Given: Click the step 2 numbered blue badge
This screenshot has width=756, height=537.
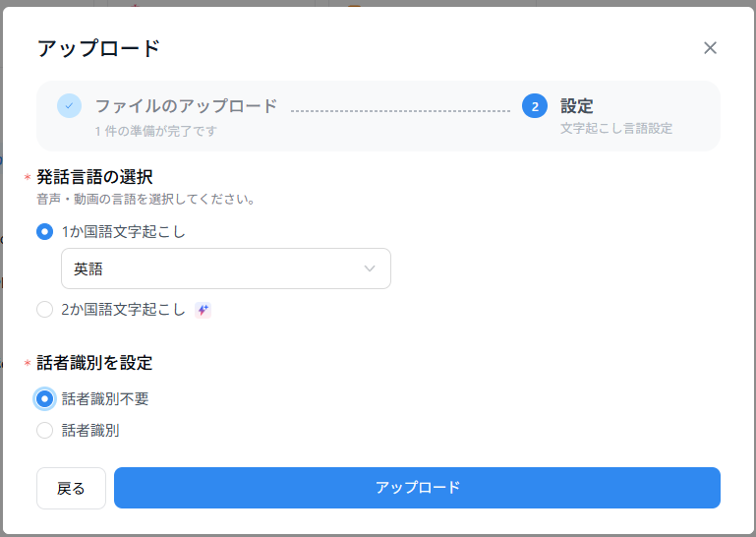Looking at the screenshot, I should click(535, 106).
